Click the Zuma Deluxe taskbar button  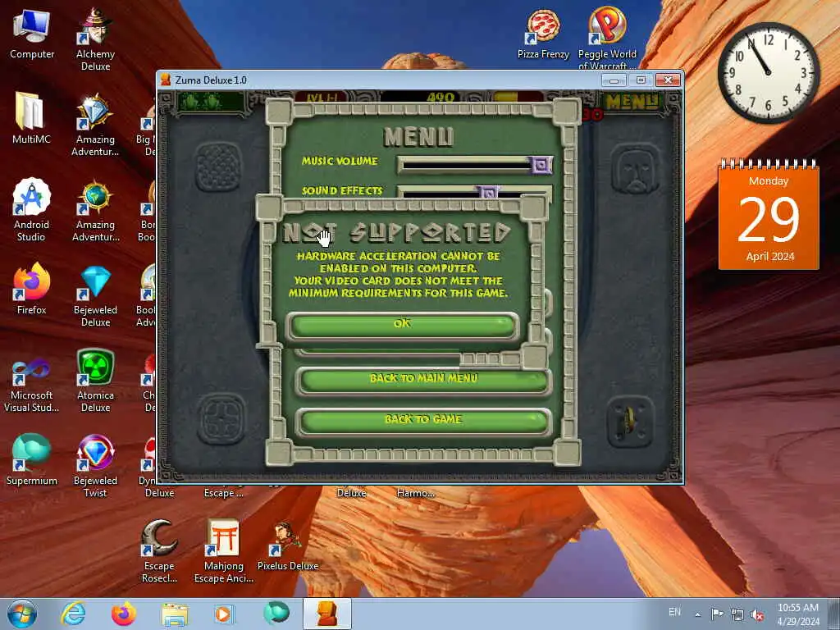(x=326, y=614)
